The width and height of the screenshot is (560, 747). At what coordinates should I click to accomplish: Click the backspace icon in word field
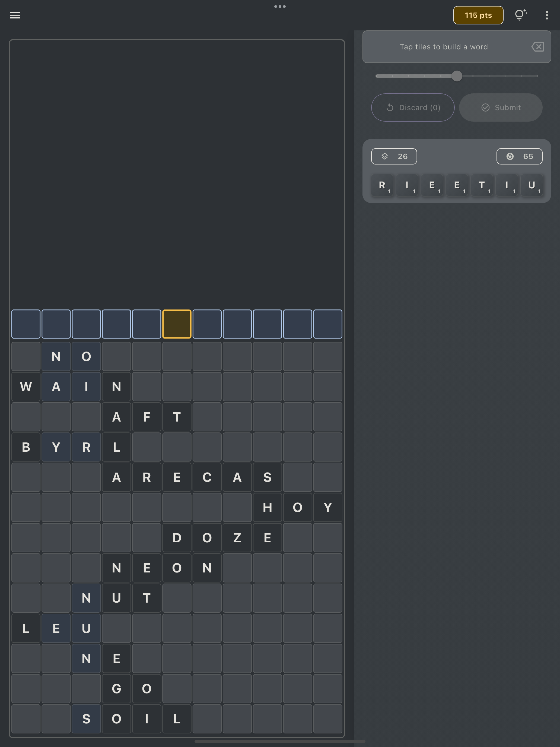pyautogui.click(x=537, y=47)
